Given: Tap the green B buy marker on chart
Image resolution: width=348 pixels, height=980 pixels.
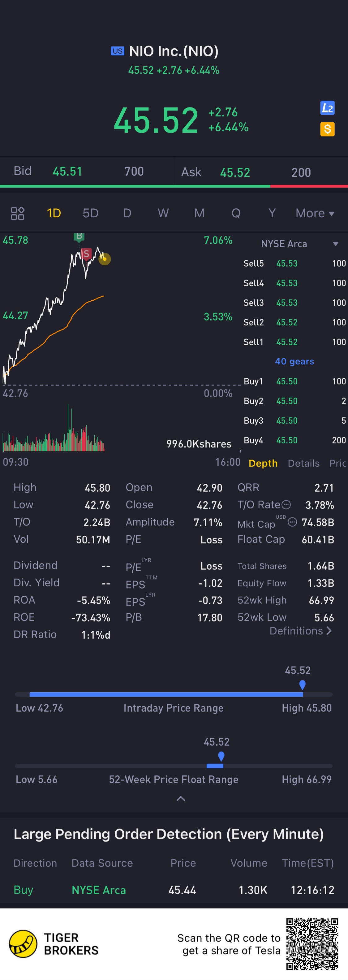Looking at the screenshot, I should click(x=79, y=236).
